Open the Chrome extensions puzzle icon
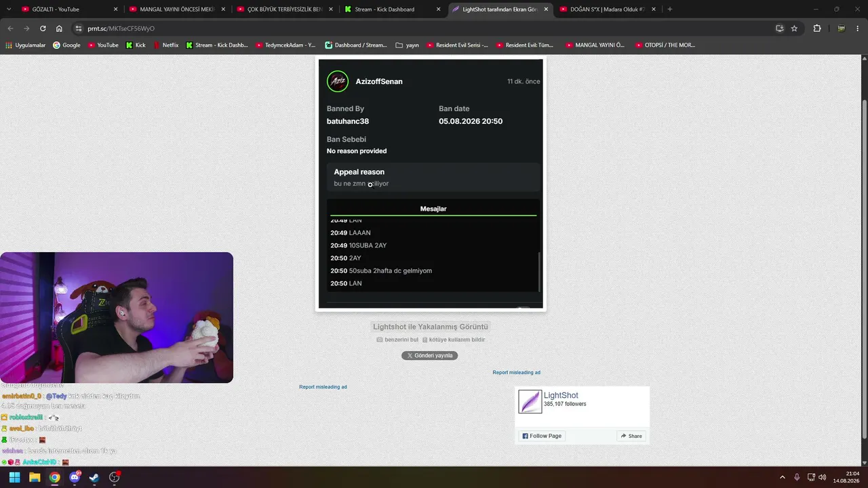 point(816,28)
